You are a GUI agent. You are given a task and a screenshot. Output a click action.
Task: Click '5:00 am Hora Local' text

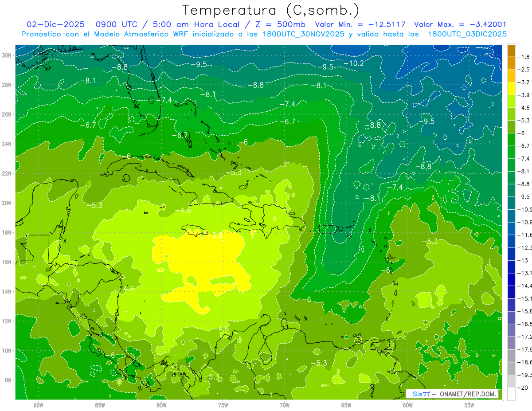pyautogui.click(x=197, y=24)
